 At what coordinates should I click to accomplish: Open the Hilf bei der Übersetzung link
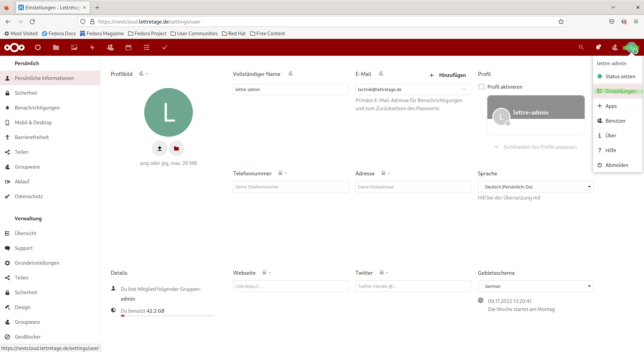[509, 197]
